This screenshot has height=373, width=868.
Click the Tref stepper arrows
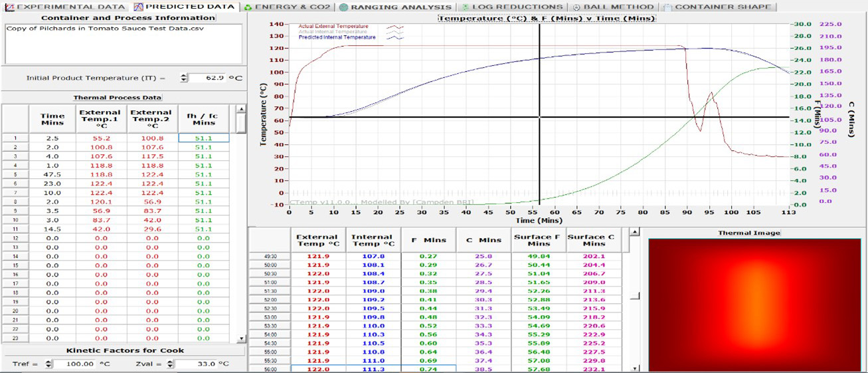tap(47, 364)
